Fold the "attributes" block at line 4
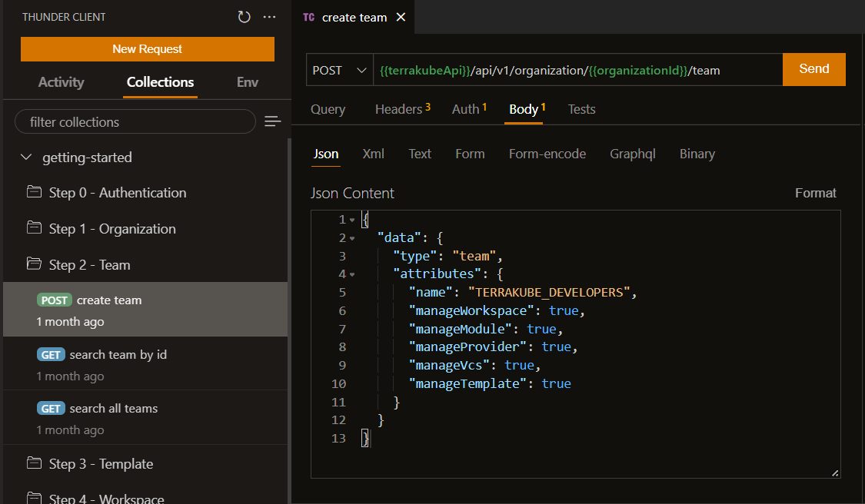This screenshot has height=504, width=865. 352,274
